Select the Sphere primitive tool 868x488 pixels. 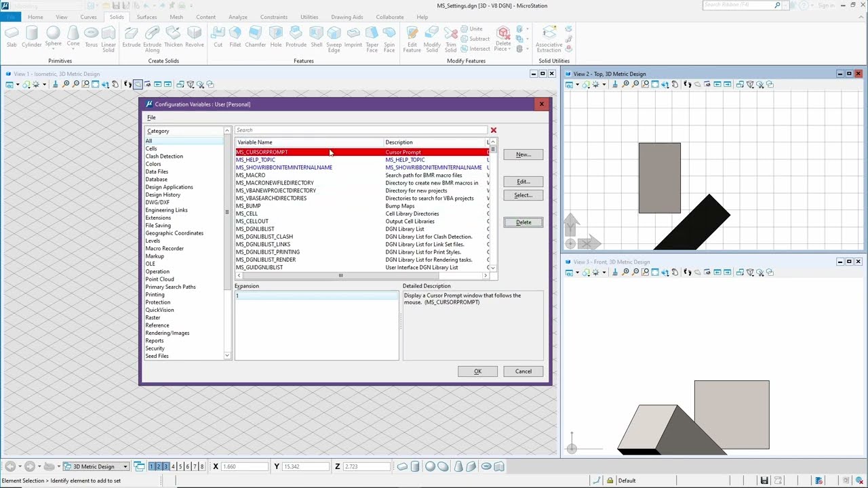pyautogui.click(x=54, y=37)
